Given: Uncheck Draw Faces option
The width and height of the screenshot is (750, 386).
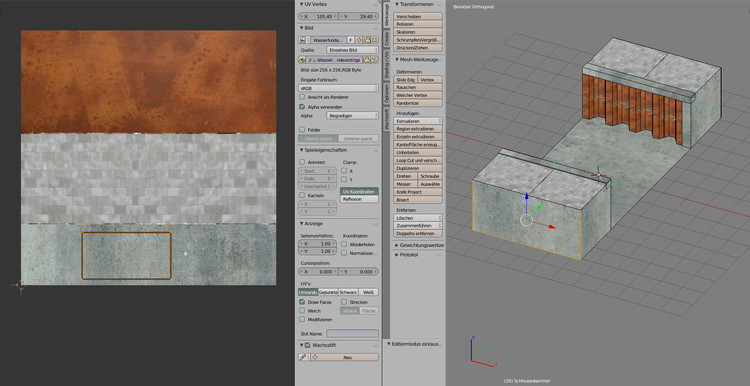Looking at the screenshot, I should point(302,302).
